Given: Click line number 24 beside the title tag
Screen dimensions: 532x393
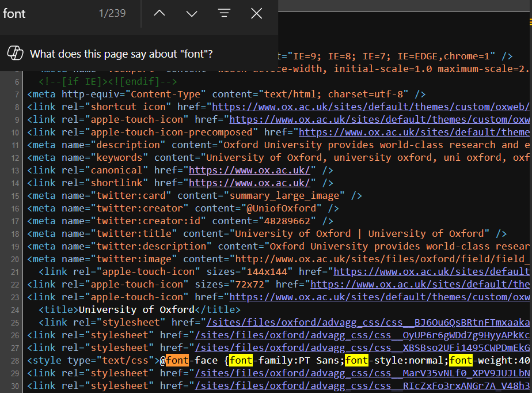Looking at the screenshot, I should (14, 309).
